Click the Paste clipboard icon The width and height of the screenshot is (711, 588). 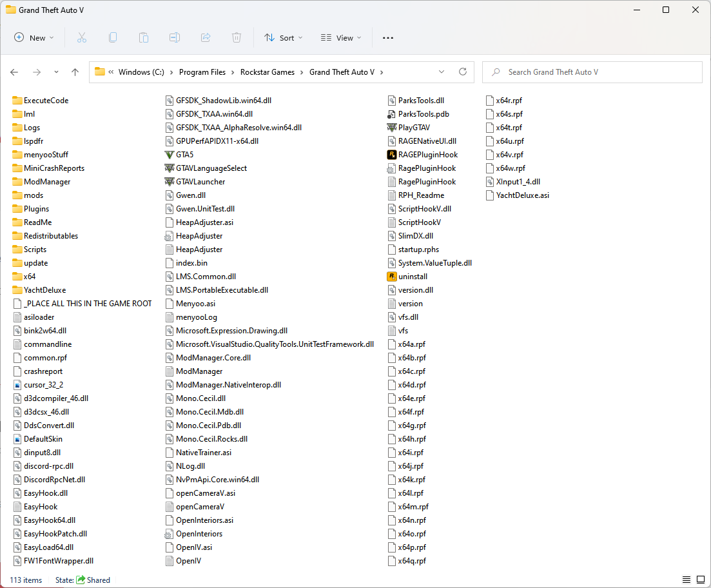(144, 38)
